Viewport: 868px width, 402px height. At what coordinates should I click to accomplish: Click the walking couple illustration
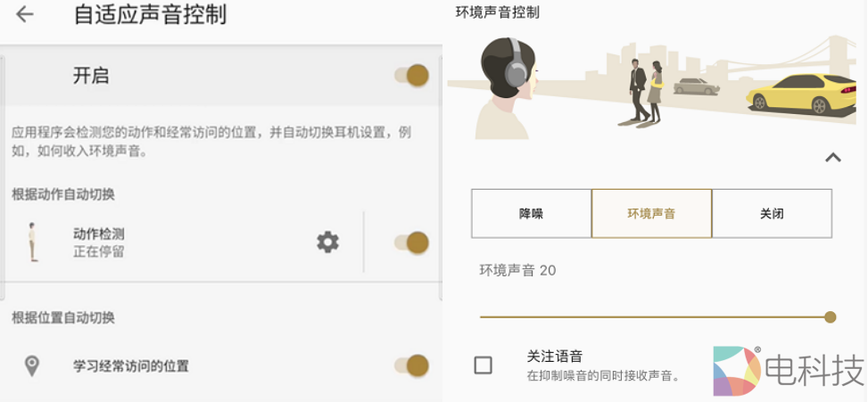pyautogui.click(x=646, y=90)
